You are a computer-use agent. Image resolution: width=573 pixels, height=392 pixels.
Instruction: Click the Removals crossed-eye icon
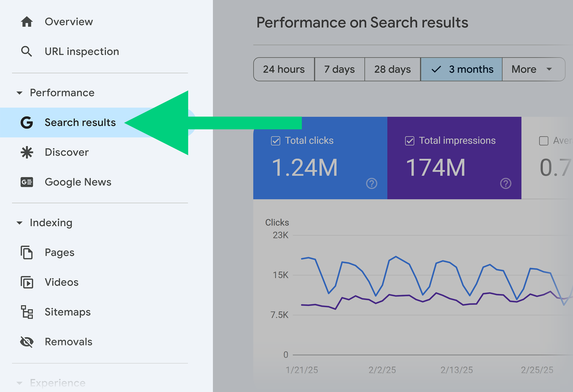pos(27,342)
